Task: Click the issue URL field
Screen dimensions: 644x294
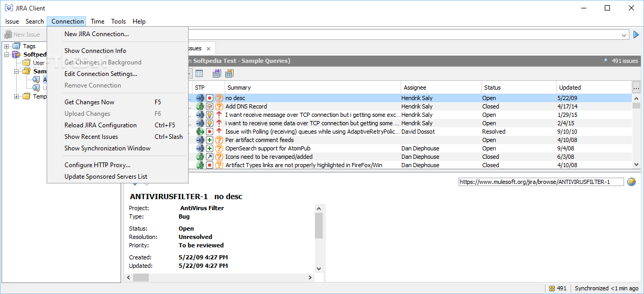Action: tap(541, 182)
